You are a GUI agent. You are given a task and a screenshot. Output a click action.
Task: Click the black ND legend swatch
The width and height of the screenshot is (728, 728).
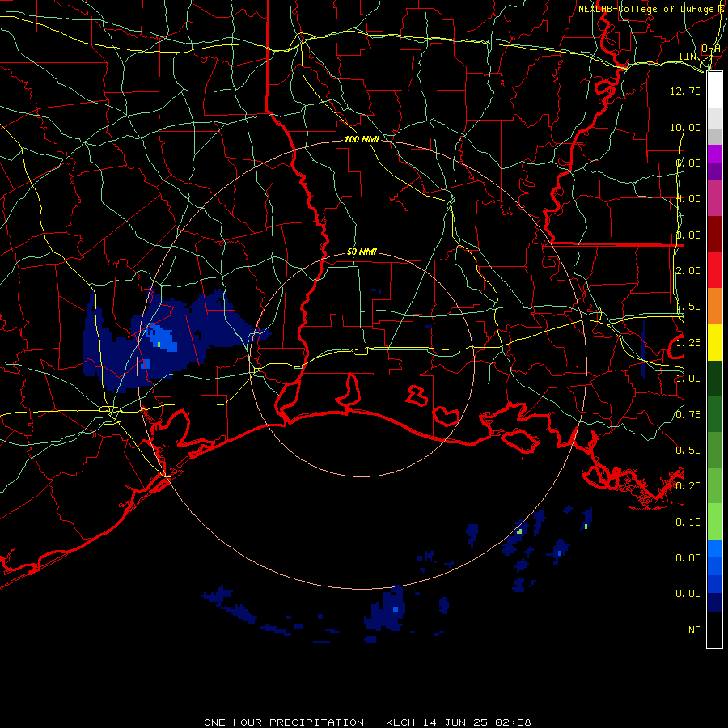[x=714, y=629]
